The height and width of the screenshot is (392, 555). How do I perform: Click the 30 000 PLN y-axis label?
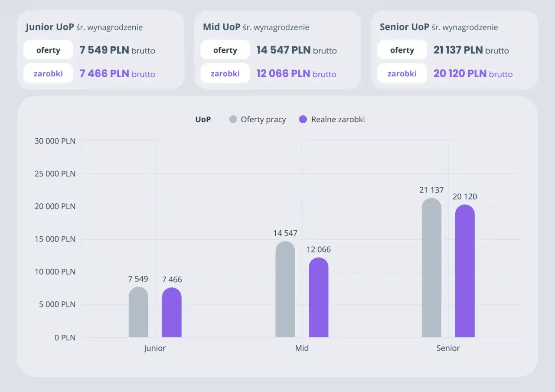[x=55, y=141]
